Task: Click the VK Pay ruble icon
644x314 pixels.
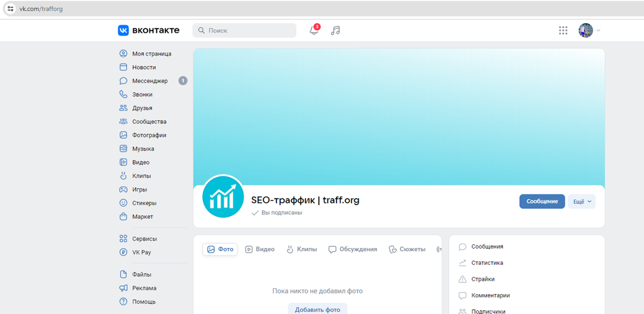Action: coord(123,252)
